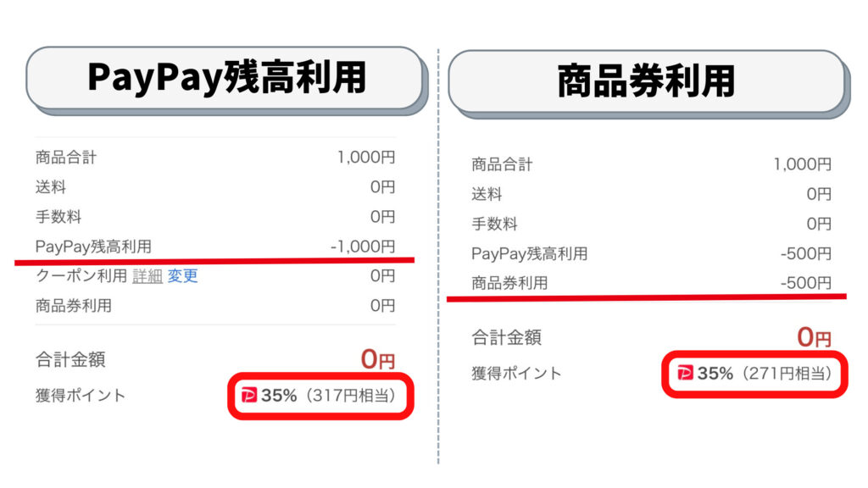The height and width of the screenshot is (488, 868).
Task: Click the 商品合計 label in the left panel
Action: (66, 157)
